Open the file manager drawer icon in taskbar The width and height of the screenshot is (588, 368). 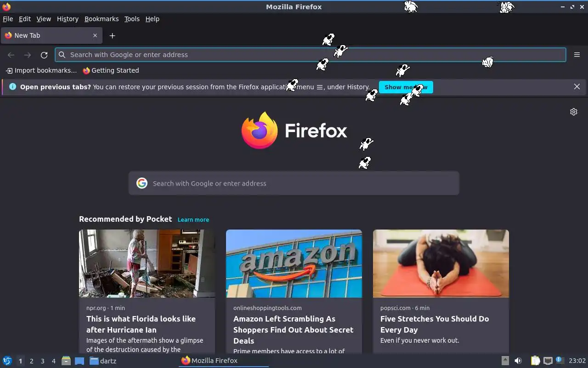tap(66, 361)
